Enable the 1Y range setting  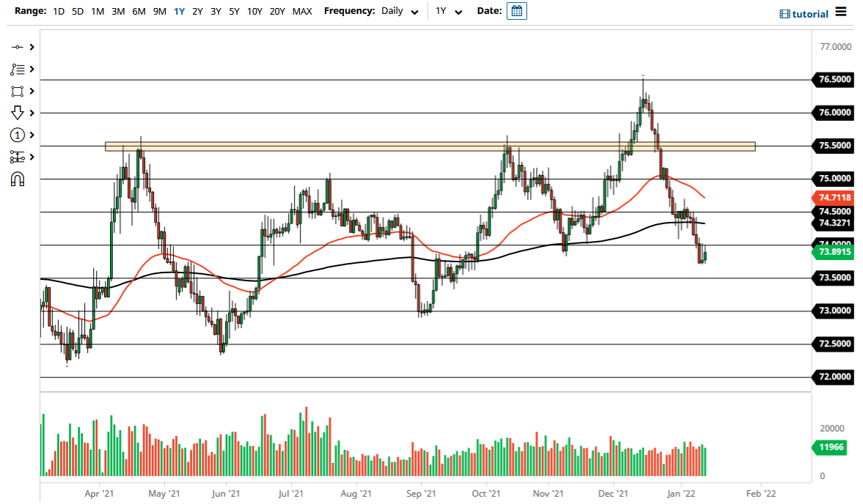coord(179,11)
